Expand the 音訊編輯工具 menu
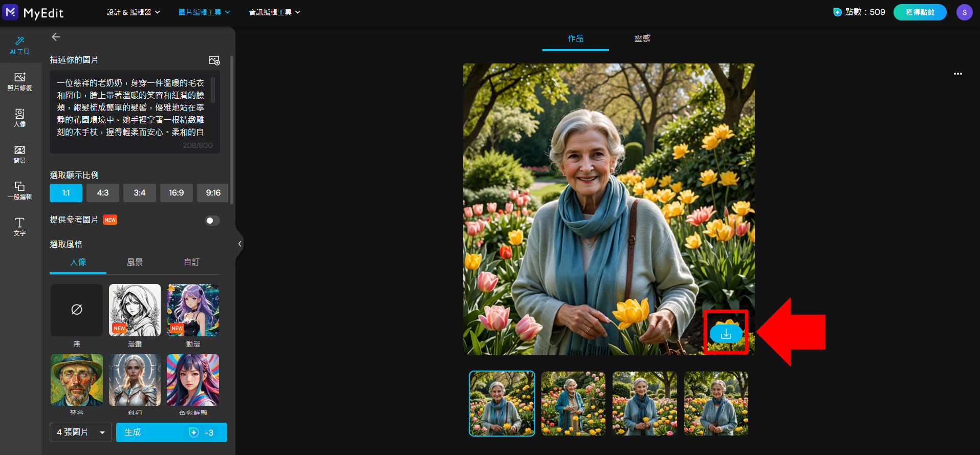980x455 pixels. pos(274,12)
